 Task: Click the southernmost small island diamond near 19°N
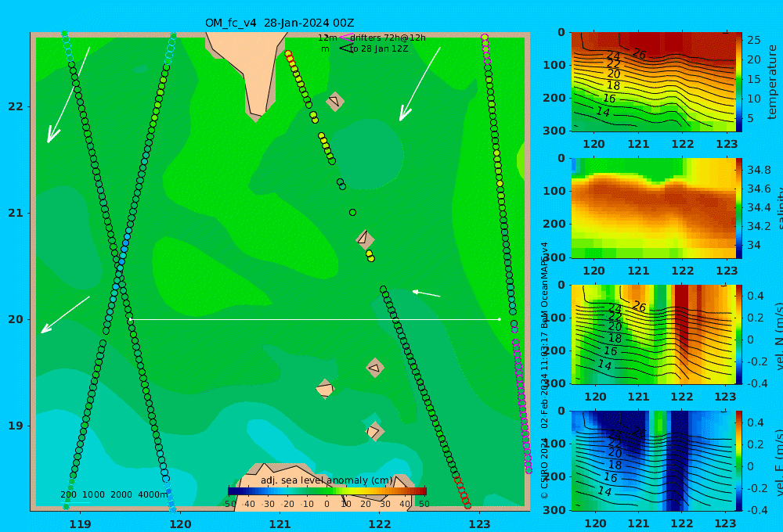(374, 431)
